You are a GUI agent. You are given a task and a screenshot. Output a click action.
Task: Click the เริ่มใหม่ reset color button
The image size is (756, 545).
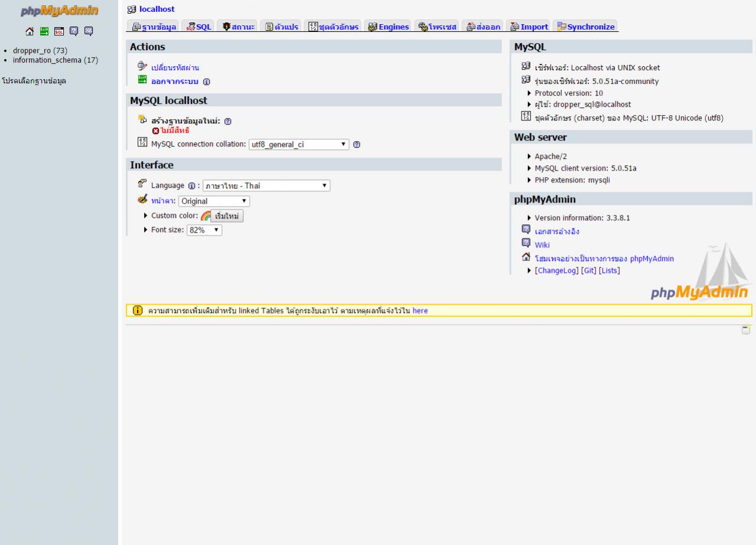click(227, 216)
